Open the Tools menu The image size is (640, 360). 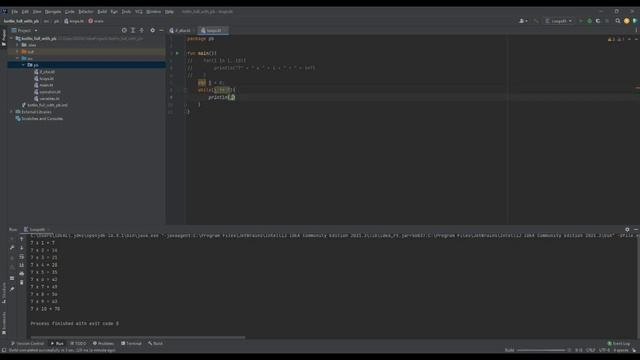tap(127, 12)
